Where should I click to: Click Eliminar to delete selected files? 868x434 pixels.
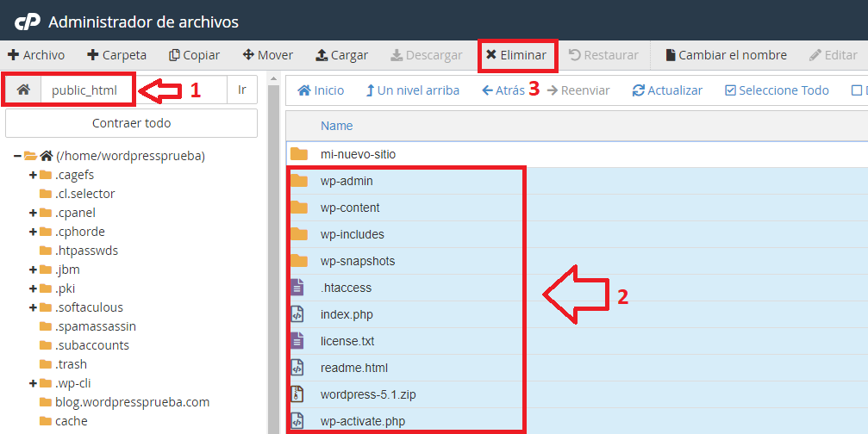click(516, 55)
